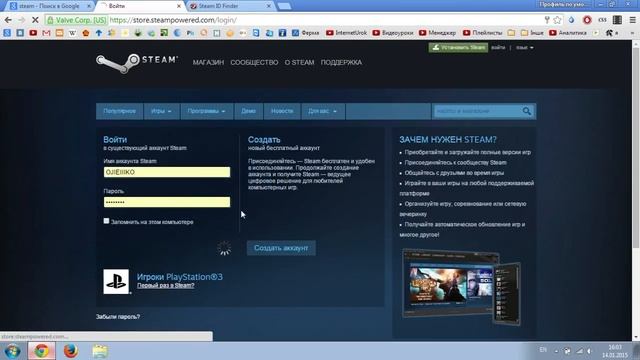This screenshot has height=360, width=640.
Task: Open Firefox from the taskbar
Action: click(x=70, y=351)
